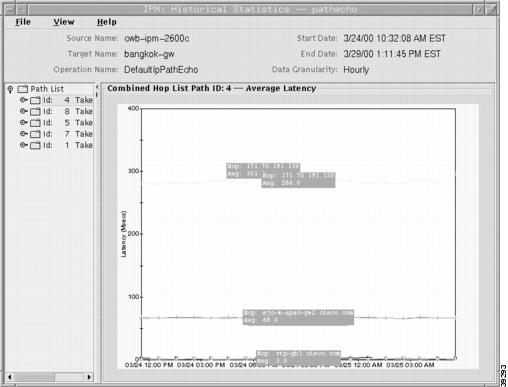Click the window menu button in title bar
The height and width of the screenshot is (387, 508).
tap(10, 9)
